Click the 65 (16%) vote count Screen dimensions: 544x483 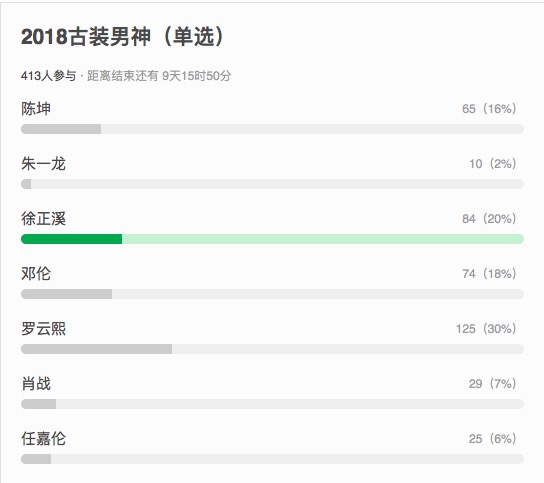coord(489,109)
